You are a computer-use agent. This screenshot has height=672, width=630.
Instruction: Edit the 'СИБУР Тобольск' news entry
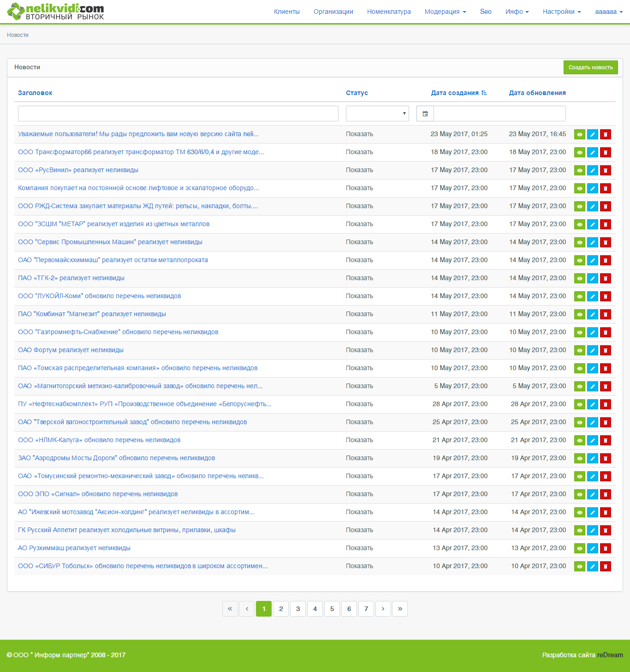[593, 566]
